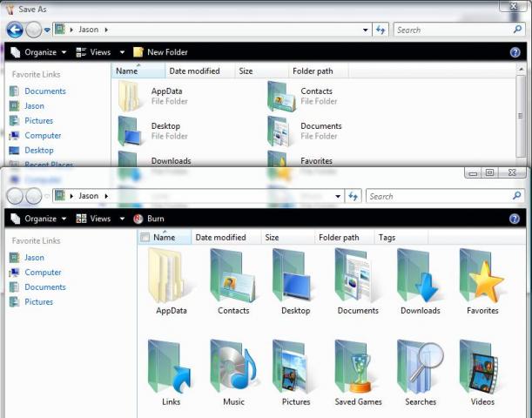Click Jason breadcrumb in Save As address bar
This screenshot has height=418, width=532.
pyautogui.click(x=89, y=30)
